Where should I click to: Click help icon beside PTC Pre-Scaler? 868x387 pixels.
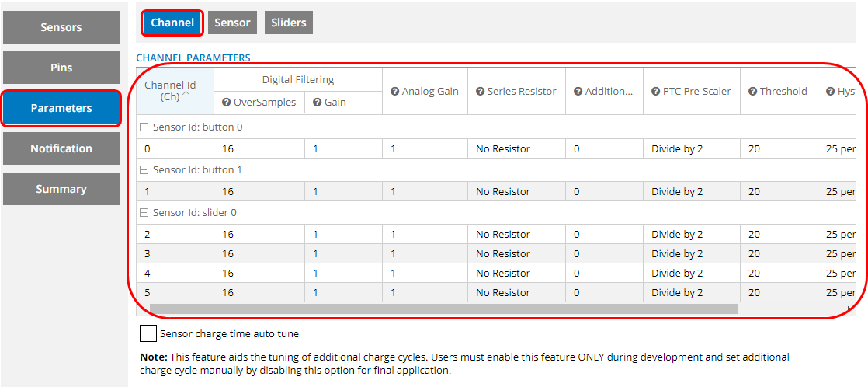point(656,92)
